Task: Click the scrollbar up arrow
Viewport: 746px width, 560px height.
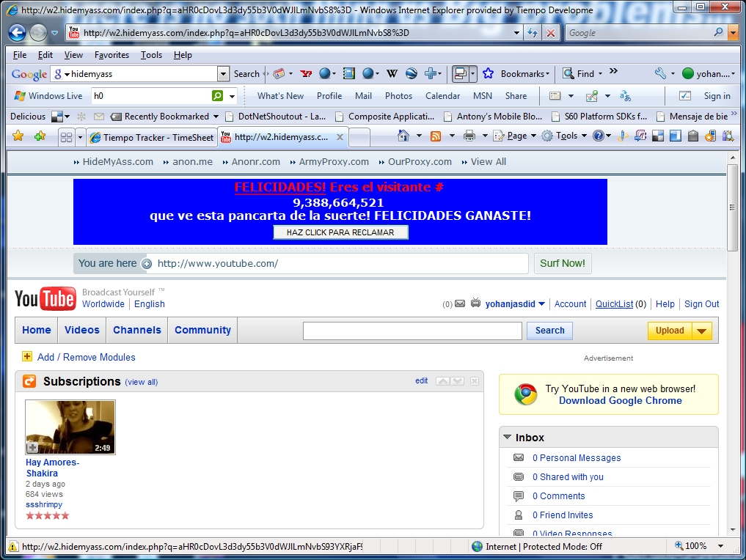Action: pyautogui.click(x=732, y=158)
